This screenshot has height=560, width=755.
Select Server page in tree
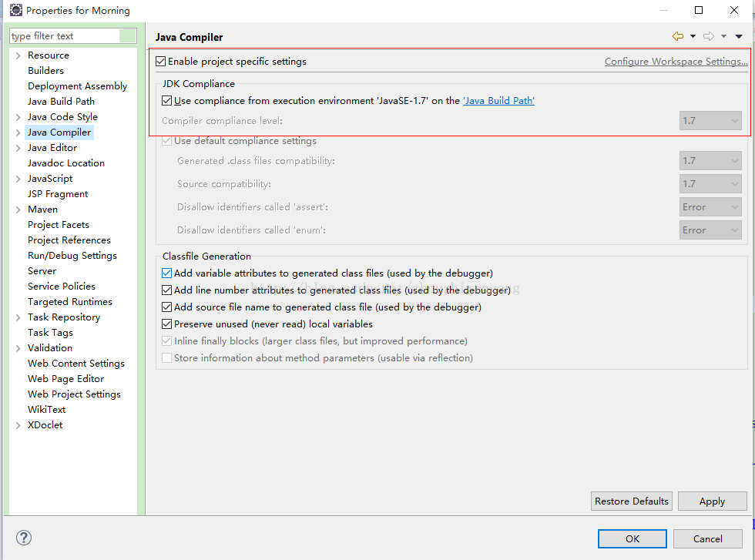coord(42,271)
